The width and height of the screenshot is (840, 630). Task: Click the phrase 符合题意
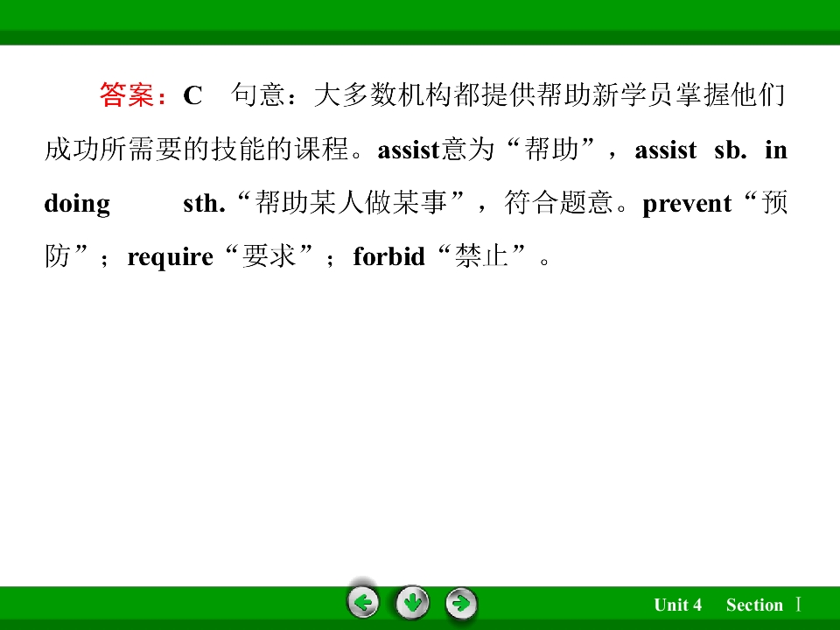(558, 202)
